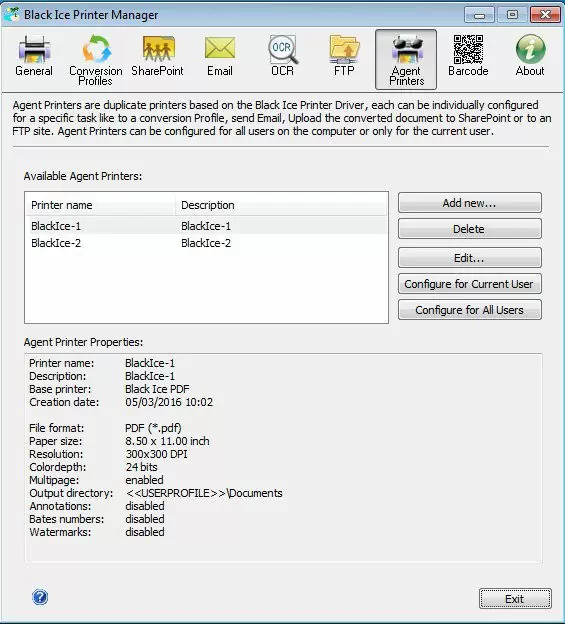Viewport: 565px width, 624px height.
Task: Click the blue help question icon
Action: pyautogui.click(x=40, y=597)
